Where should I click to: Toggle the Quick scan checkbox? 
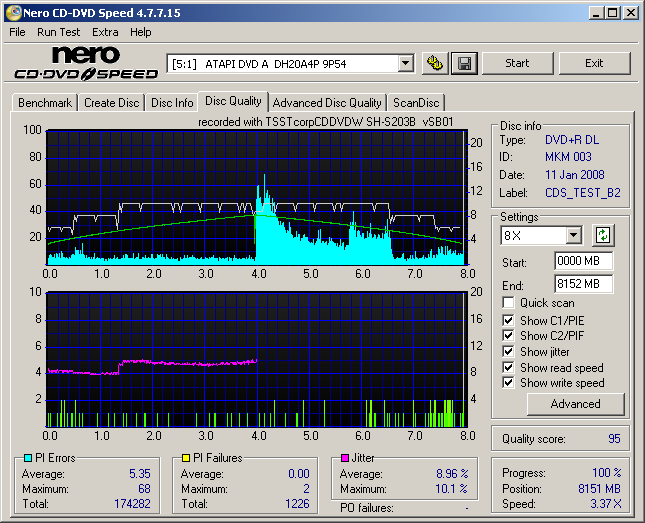click(508, 303)
